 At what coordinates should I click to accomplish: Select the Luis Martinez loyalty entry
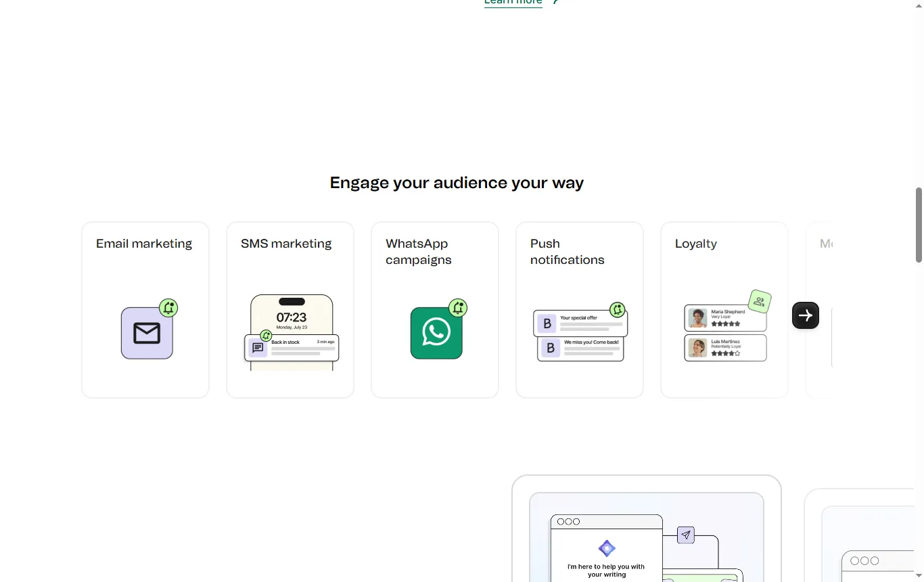[725, 348]
